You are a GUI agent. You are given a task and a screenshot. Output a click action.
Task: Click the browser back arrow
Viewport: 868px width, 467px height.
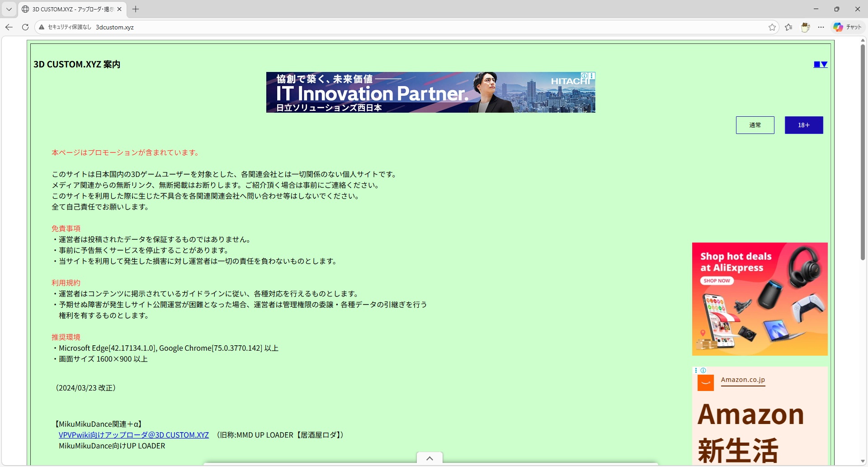9,27
